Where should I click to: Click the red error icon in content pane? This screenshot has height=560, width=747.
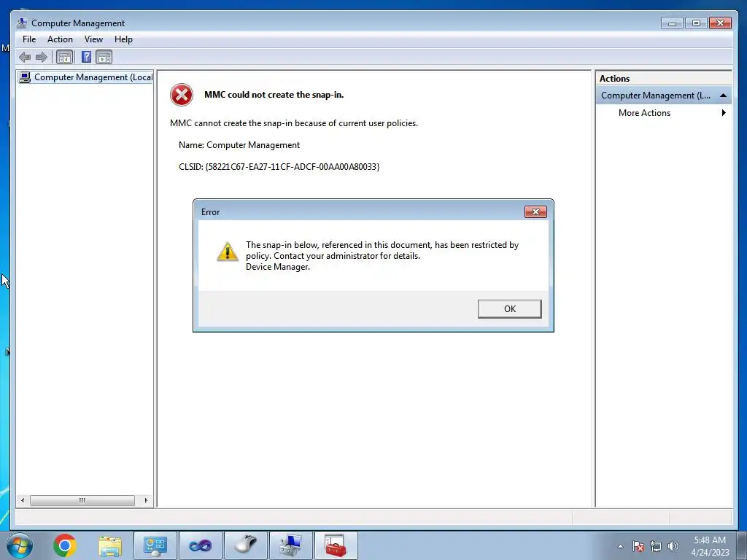(182, 95)
